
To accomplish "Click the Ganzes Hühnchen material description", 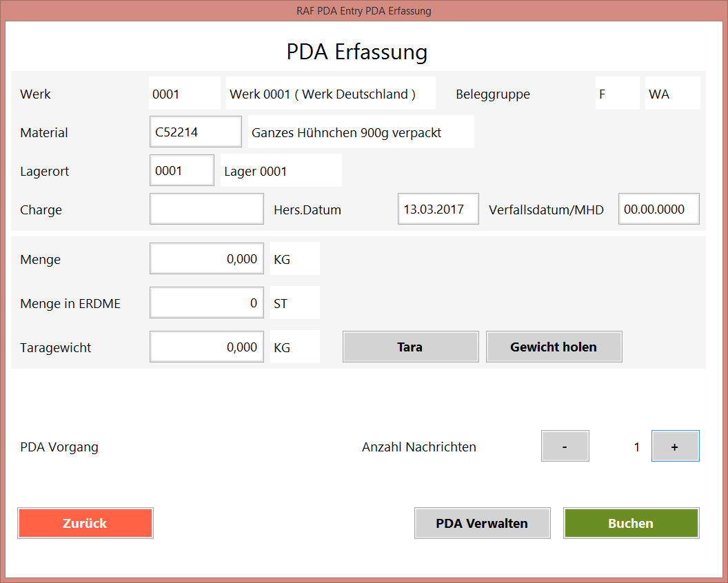I will click(x=361, y=132).
